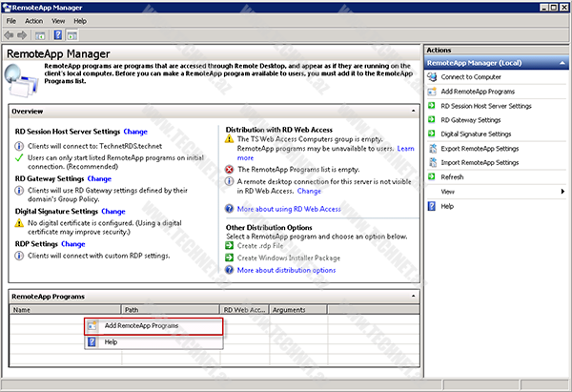Click the Forward arrow toolbar icon
The image size is (572, 392).
pyautogui.click(x=24, y=35)
